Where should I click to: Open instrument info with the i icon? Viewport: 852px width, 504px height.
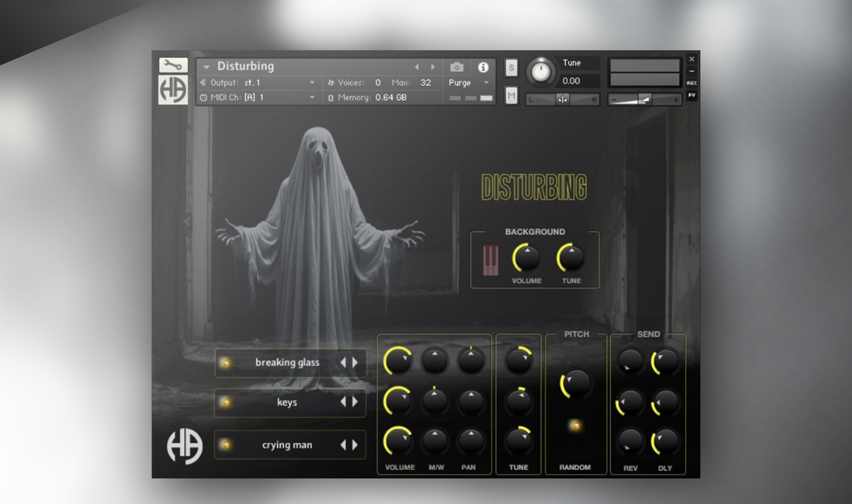pyautogui.click(x=483, y=67)
